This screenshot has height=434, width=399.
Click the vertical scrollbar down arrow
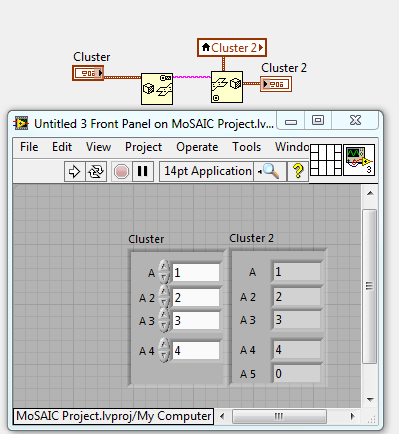[370, 399]
